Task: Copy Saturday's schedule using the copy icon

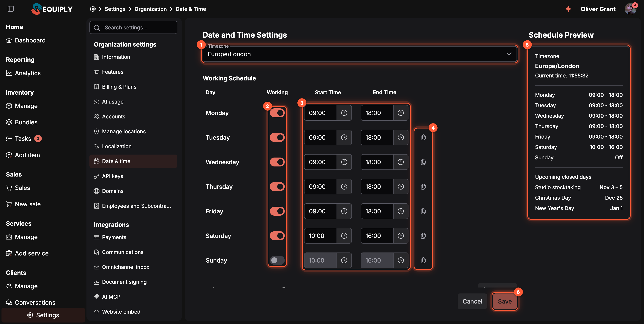Action: pyautogui.click(x=423, y=236)
